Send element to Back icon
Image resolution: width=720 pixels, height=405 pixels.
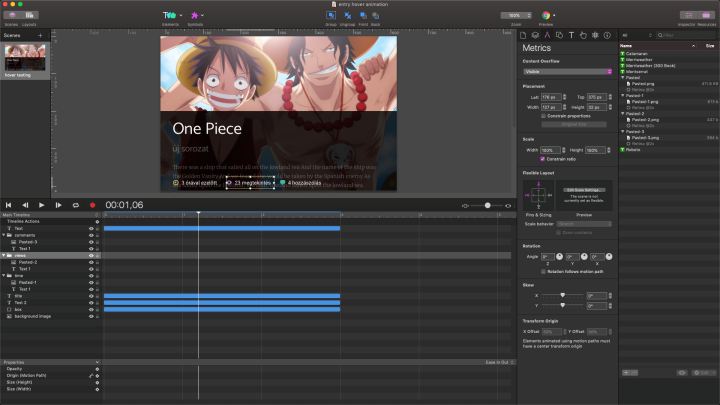[x=376, y=16]
